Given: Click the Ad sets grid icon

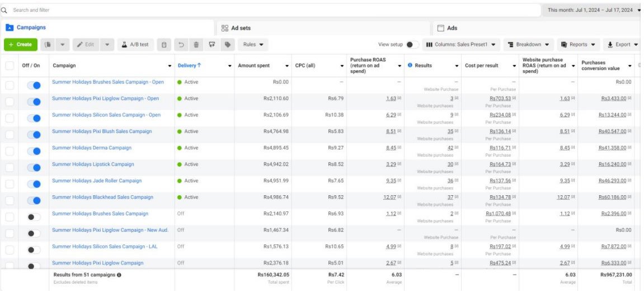Looking at the screenshot, I should click(225, 28).
